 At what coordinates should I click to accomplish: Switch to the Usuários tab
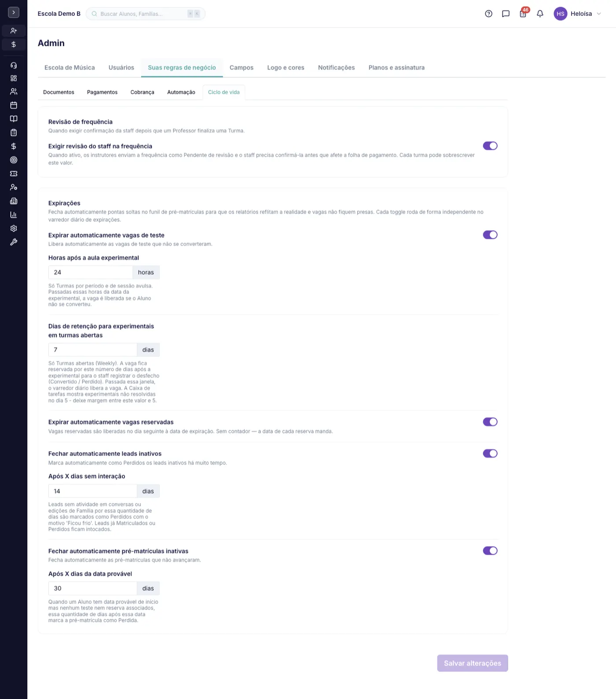(121, 68)
